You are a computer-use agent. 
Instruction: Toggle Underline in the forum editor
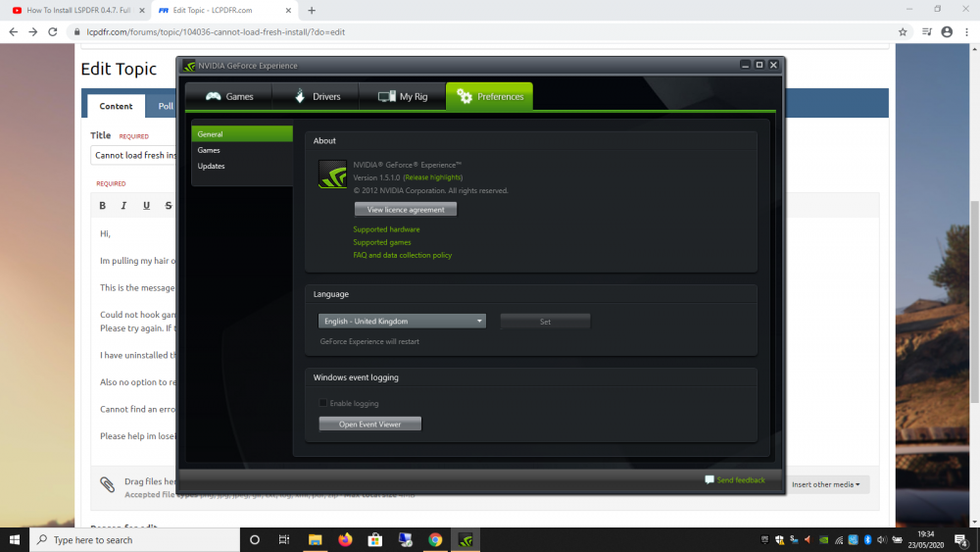click(146, 206)
